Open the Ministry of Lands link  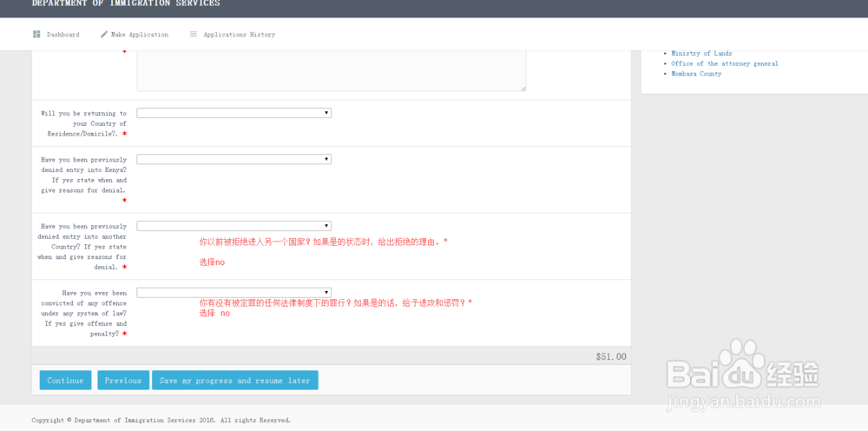701,54
